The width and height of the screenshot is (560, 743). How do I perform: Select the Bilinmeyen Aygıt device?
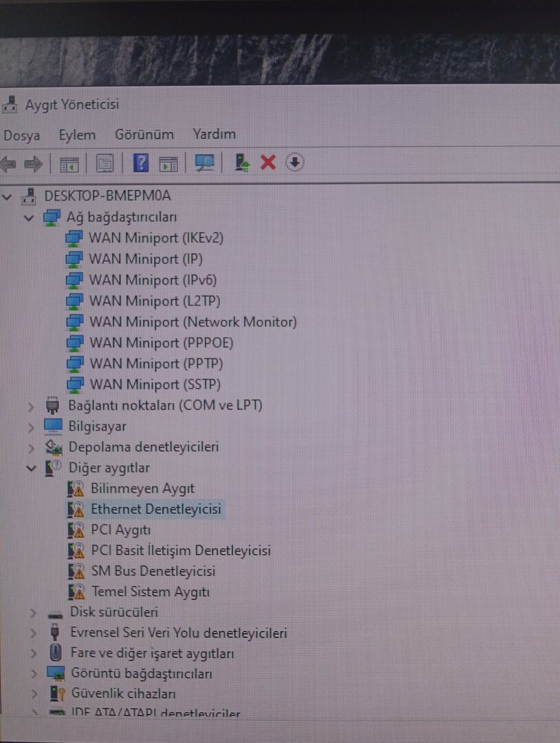[142, 488]
